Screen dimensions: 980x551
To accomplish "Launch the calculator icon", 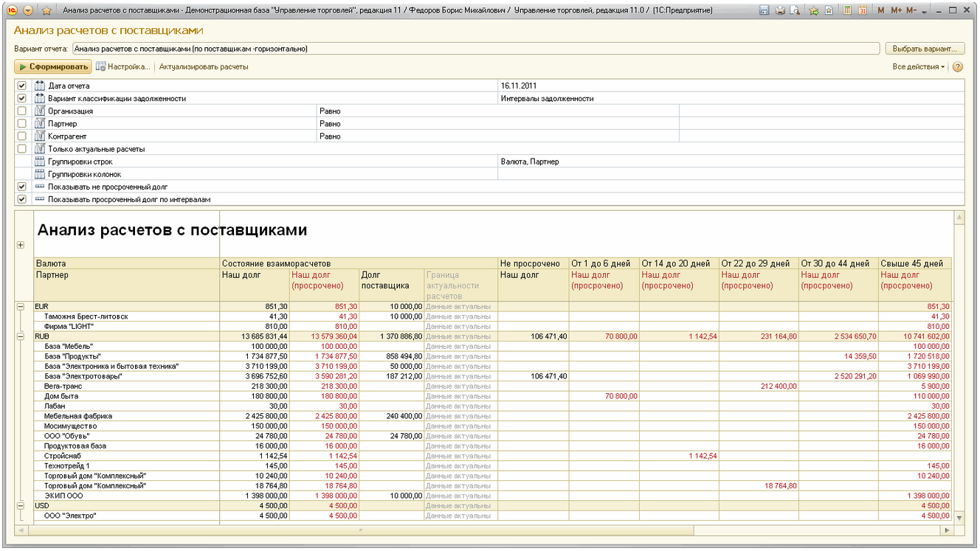I will [x=847, y=10].
